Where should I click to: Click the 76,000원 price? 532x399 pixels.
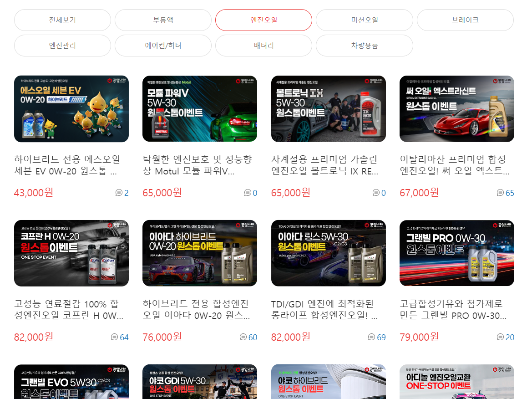(x=162, y=337)
